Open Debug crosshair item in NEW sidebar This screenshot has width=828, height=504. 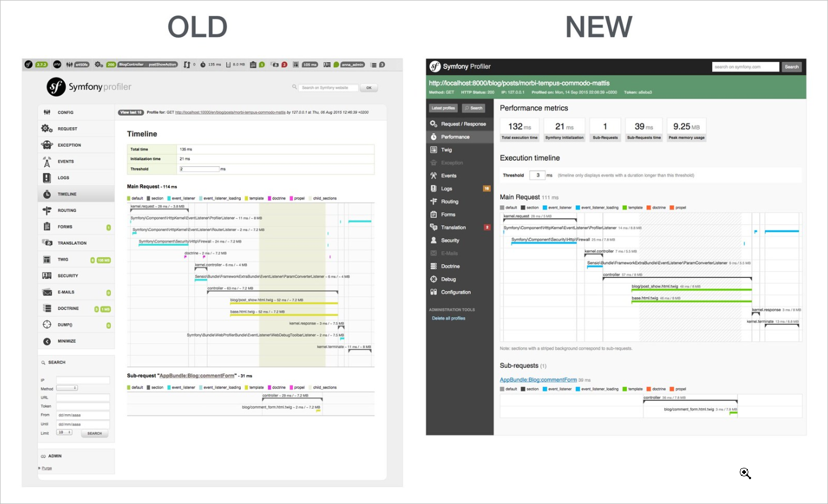[x=460, y=279]
